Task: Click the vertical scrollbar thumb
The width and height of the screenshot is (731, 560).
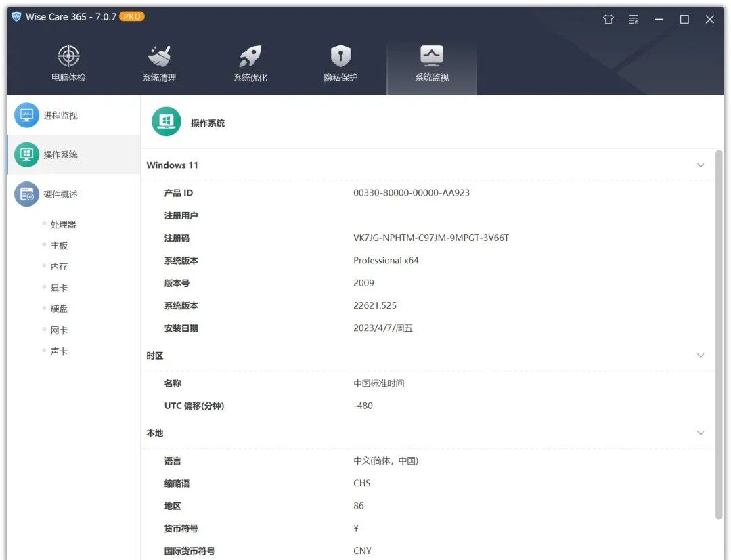Action: tap(719, 334)
